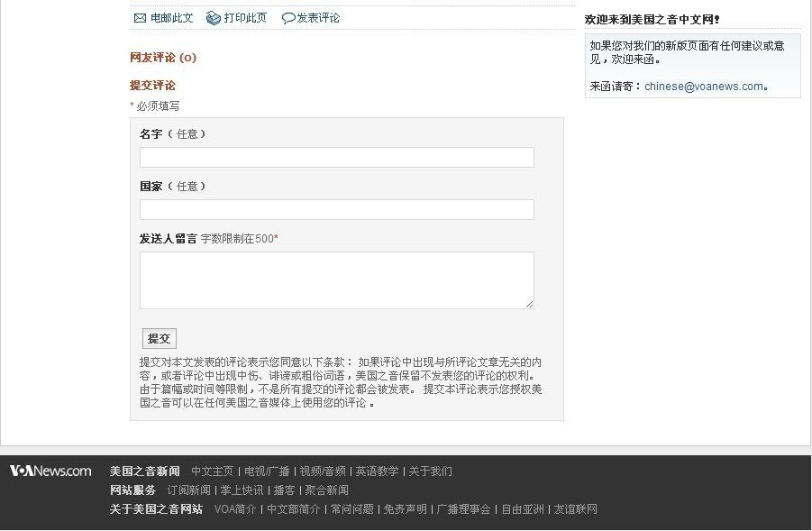Open the chinese@voanews.com email link
The image size is (812, 531).
point(704,87)
